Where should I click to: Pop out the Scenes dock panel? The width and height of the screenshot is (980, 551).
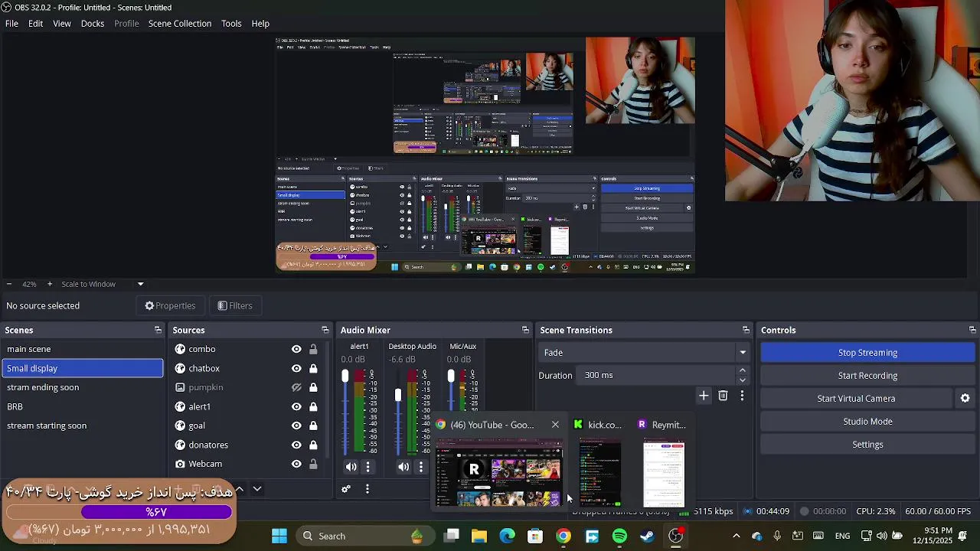(158, 330)
